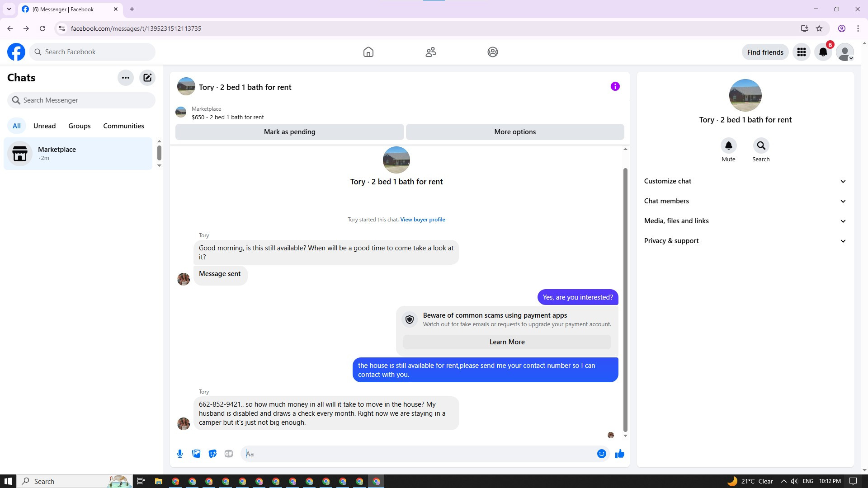
Task: Open the emoji picker in the message box
Action: coord(601,454)
